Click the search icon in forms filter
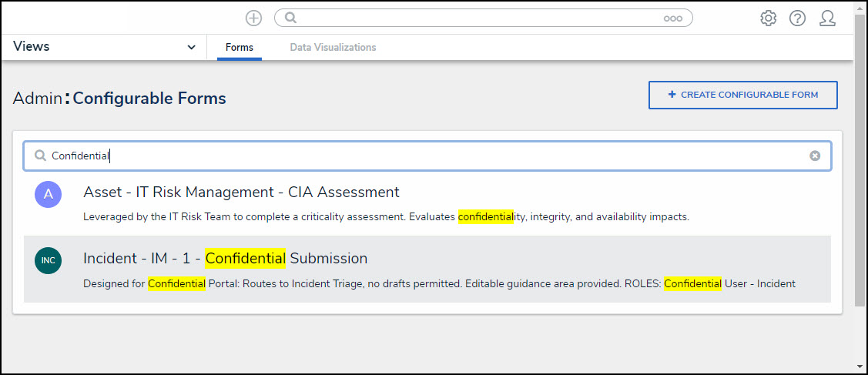The height and width of the screenshot is (375, 868). coord(40,156)
